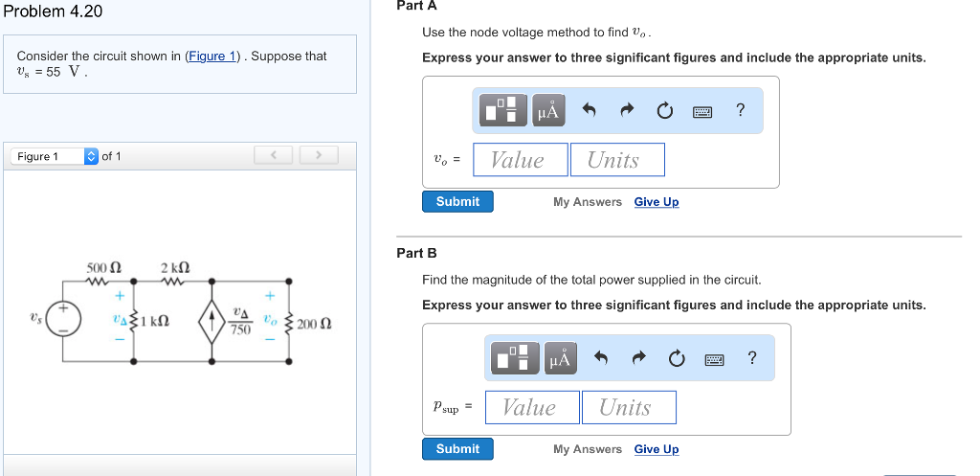Image resolution: width=980 pixels, height=476 pixels.
Task: Reset the Part A answer with the circular arrow
Action: click(664, 111)
